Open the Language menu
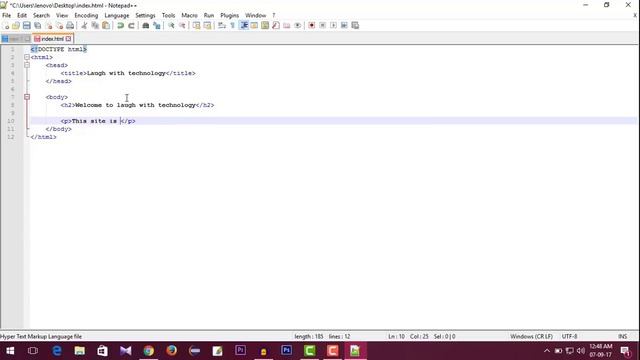The height and width of the screenshot is (360, 640). [x=117, y=16]
